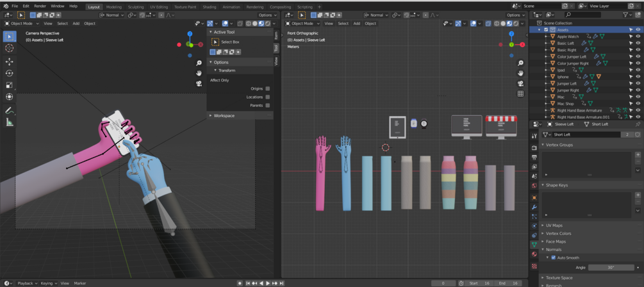644x287 pixels.
Task: Open the Material properties tab icon
Action: (534, 254)
